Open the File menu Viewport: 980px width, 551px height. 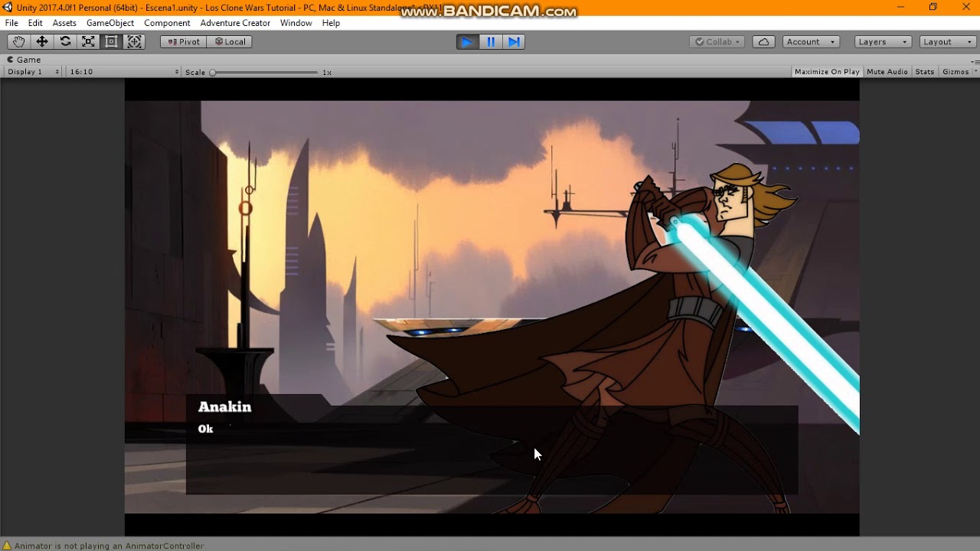pyautogui.click(x=11, y=23)
